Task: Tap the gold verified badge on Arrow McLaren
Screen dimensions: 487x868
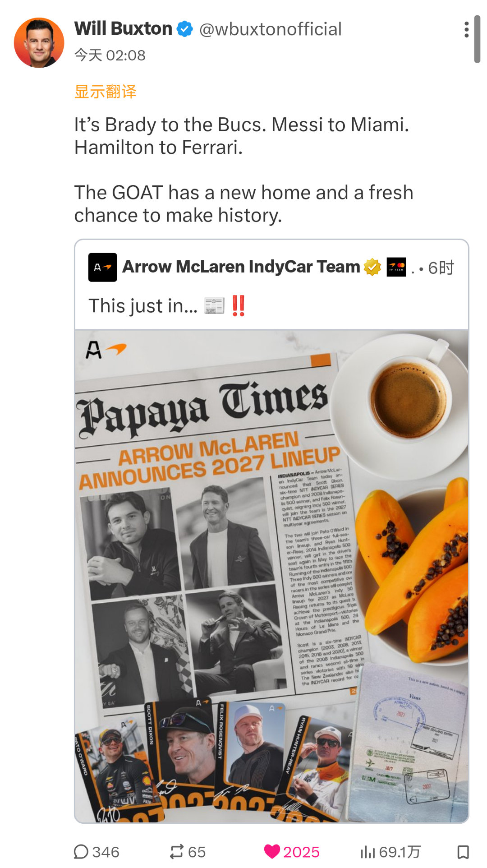Action: coord(372,267)
